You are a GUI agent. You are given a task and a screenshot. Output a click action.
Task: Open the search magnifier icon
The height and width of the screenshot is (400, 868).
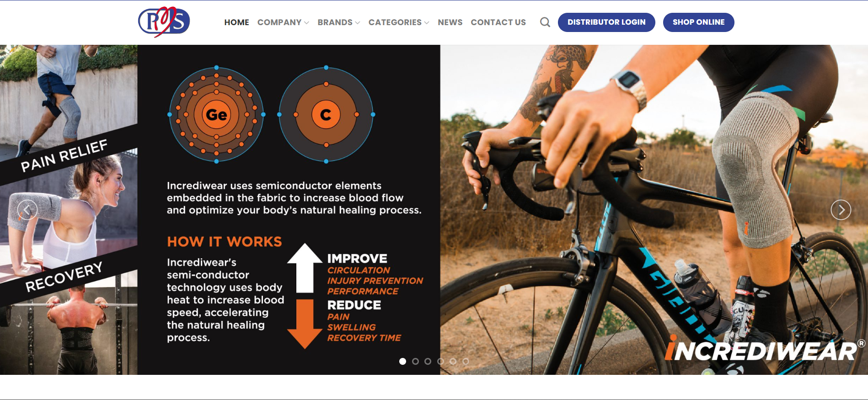click(x=545, y=22)
